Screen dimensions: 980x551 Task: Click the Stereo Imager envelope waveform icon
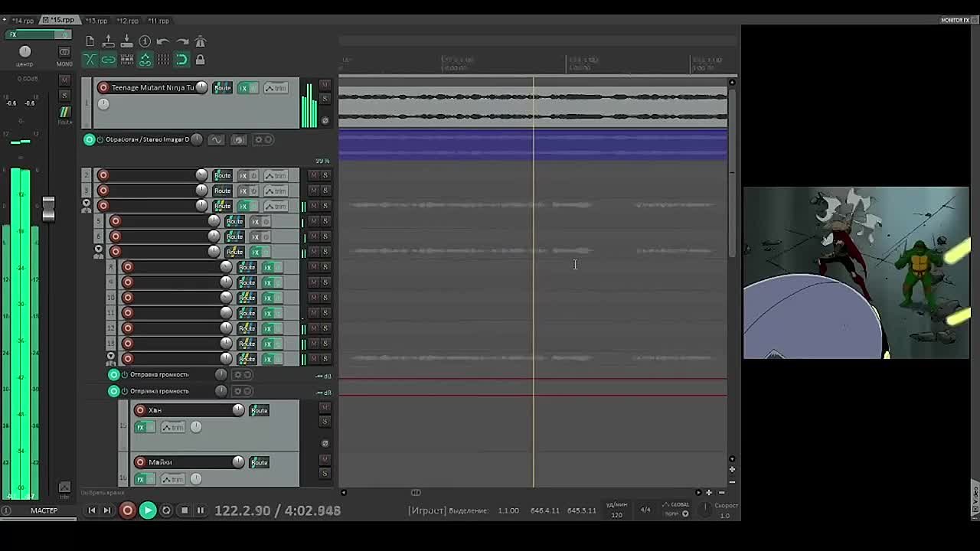(x=217, y=140)
